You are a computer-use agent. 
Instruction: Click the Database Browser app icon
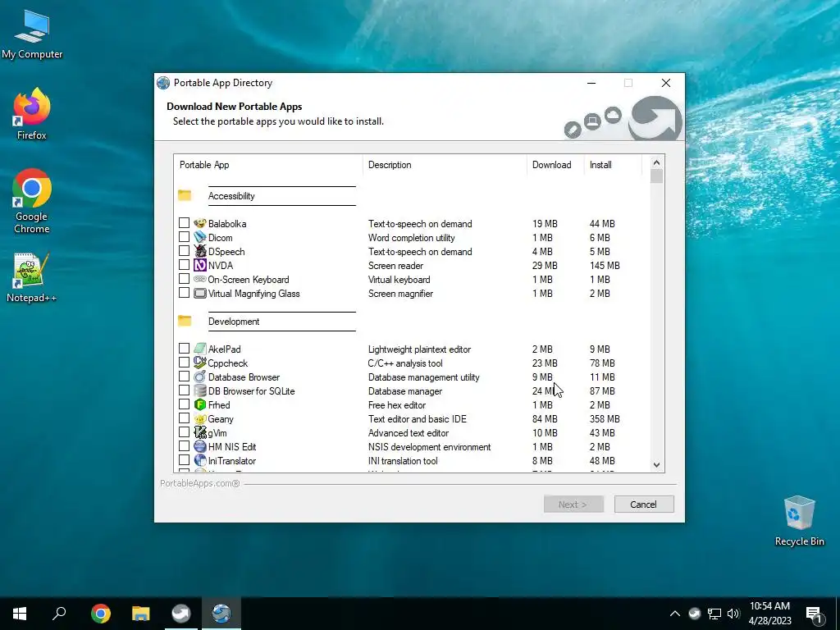tap(200, 377)
